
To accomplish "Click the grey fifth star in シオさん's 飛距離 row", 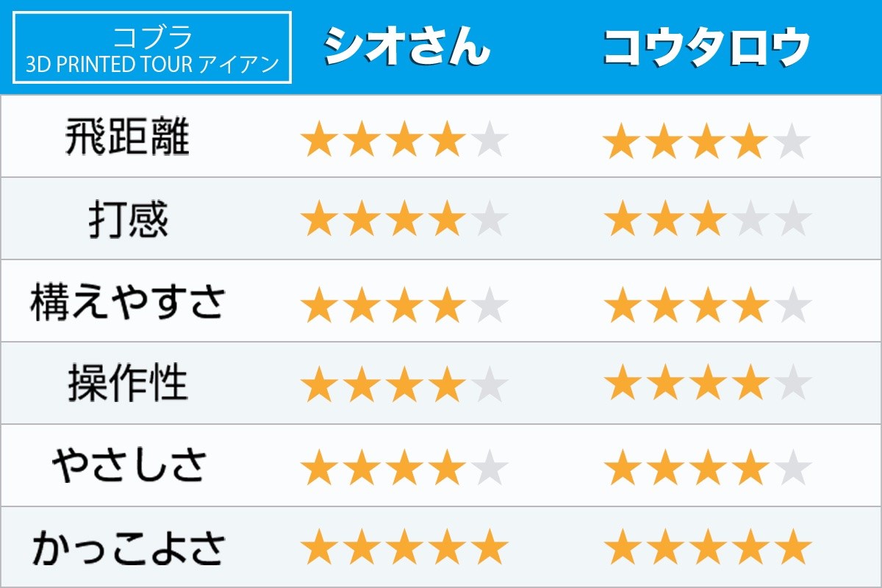I will (490, 140).
